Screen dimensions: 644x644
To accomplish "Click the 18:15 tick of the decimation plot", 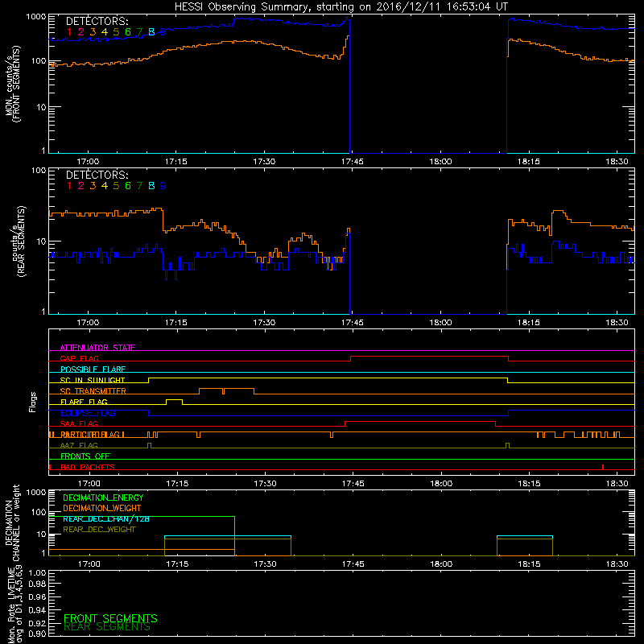I will click(529, 564).
